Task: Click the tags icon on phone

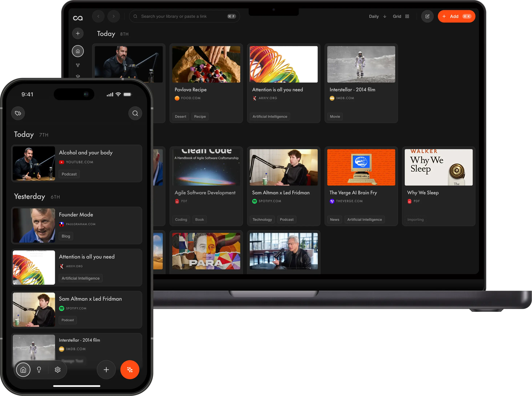Action: pos(18,113)
